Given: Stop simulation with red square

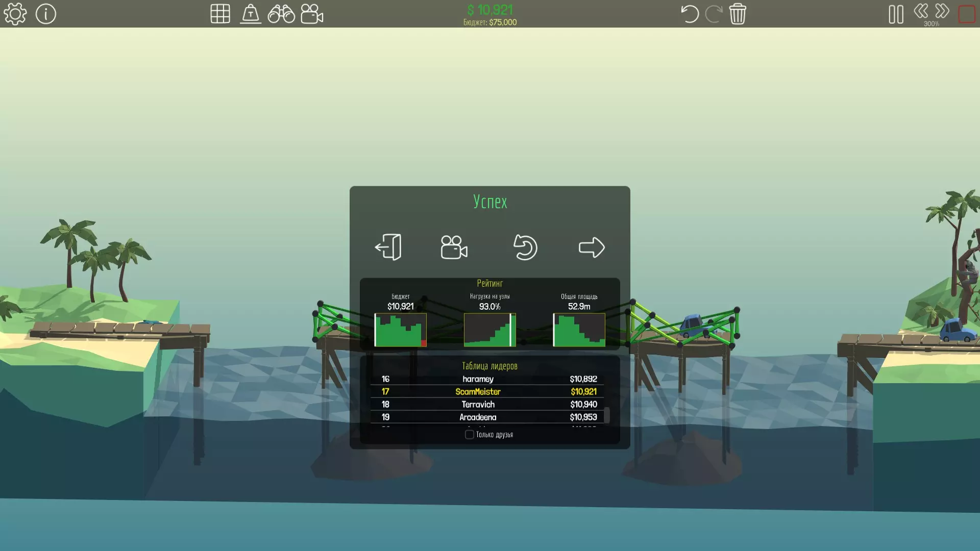Looking at the screenshot, I should coord(967,14).
